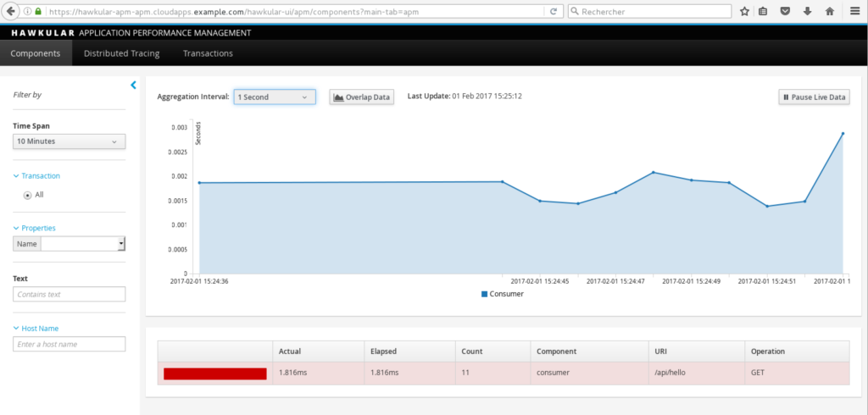The height and width of the screenshot is (415, 868).
Task: Open the Aggregation Interval dropdown
Action: tap(274, 97)
